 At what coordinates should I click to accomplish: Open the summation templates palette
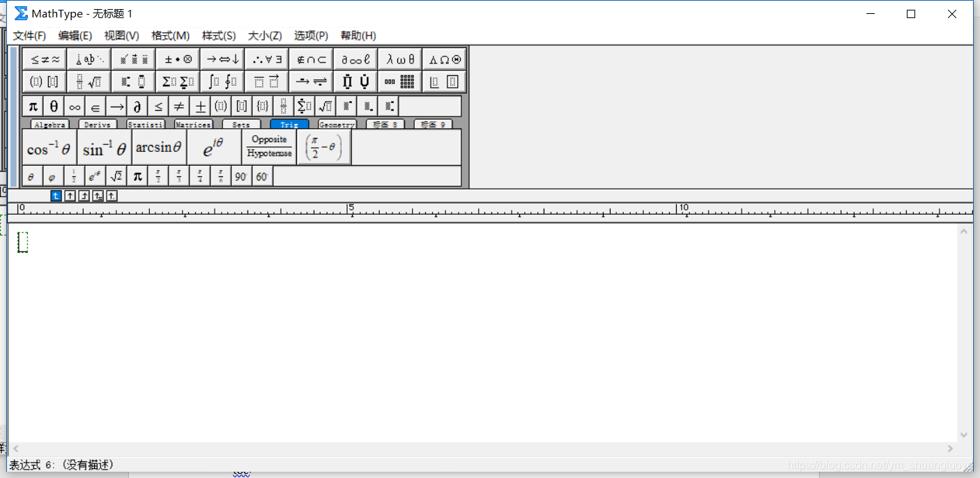(x=178, y=81)
